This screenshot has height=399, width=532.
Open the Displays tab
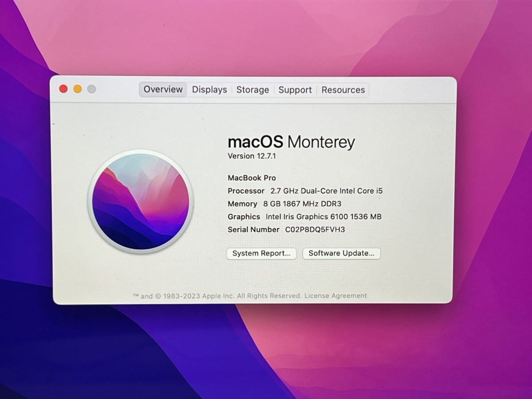pyautogui.click(x=209, y=90)
